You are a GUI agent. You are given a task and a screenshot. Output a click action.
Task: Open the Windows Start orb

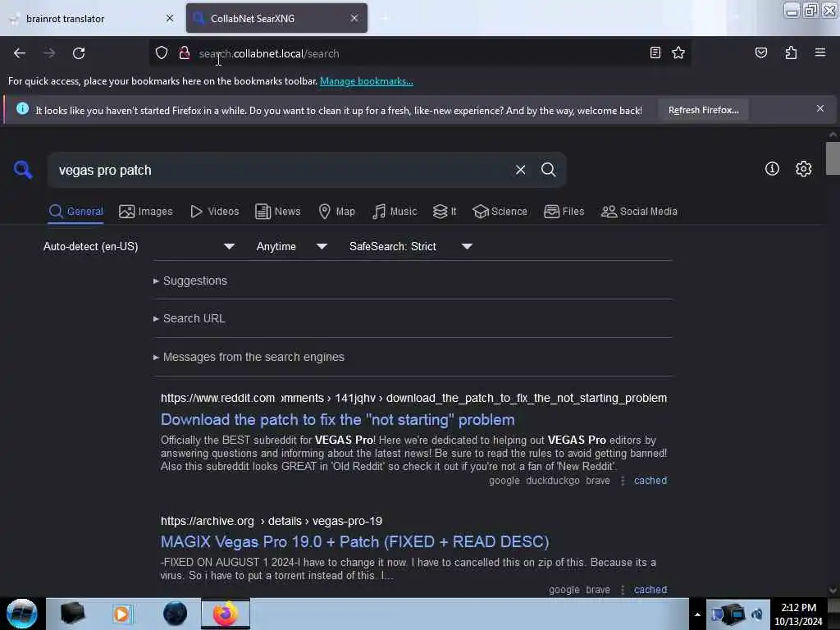coord(22,614)
